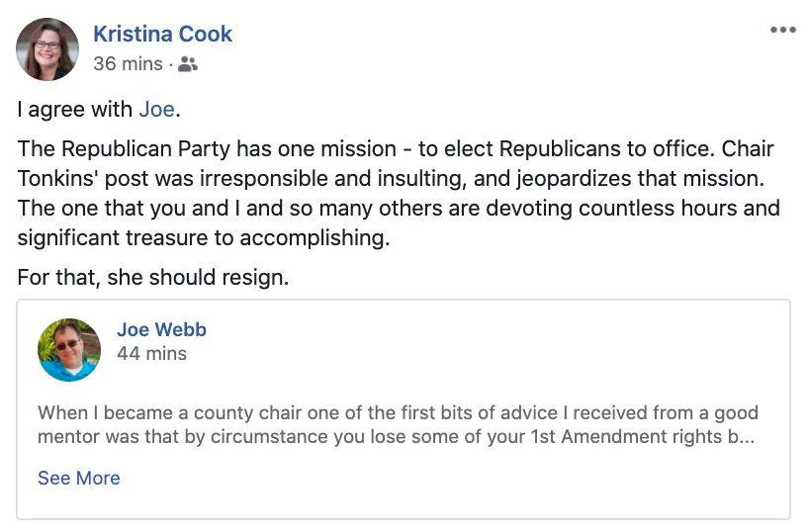Image resolution: width=809 pixels, height=532 pixels.
Task: Click the shared post preview text
Action: [396, 424]
